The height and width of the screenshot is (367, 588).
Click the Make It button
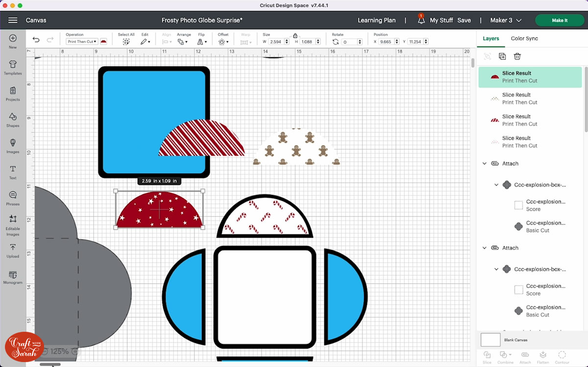coord(560,20)
